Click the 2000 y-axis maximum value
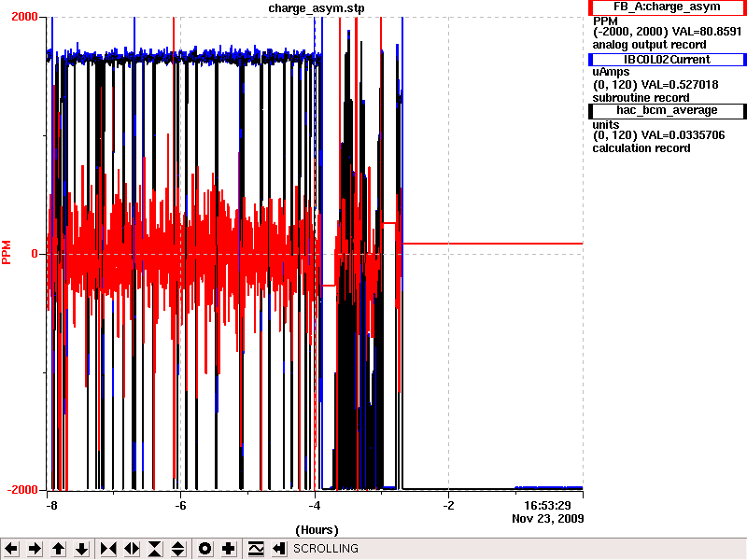747x560 pixels. click(24, 17)
